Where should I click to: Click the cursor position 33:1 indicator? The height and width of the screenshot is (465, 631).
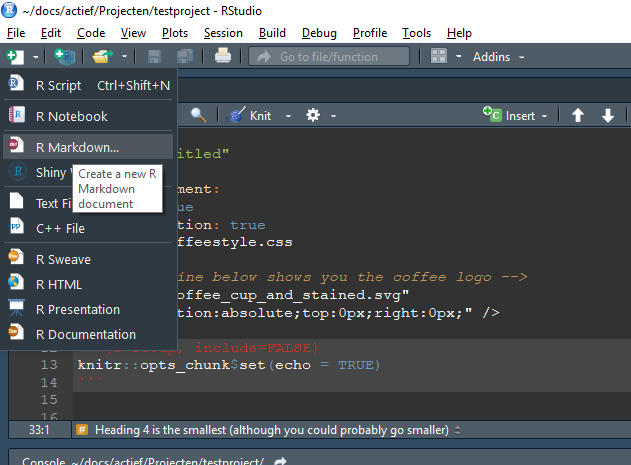39,430
